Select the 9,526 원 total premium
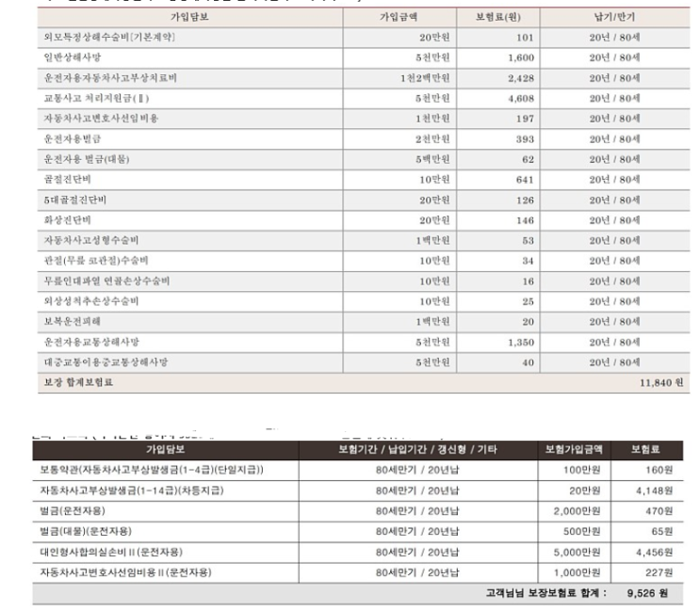Viewport: 700px width, 611px height. 647,593
